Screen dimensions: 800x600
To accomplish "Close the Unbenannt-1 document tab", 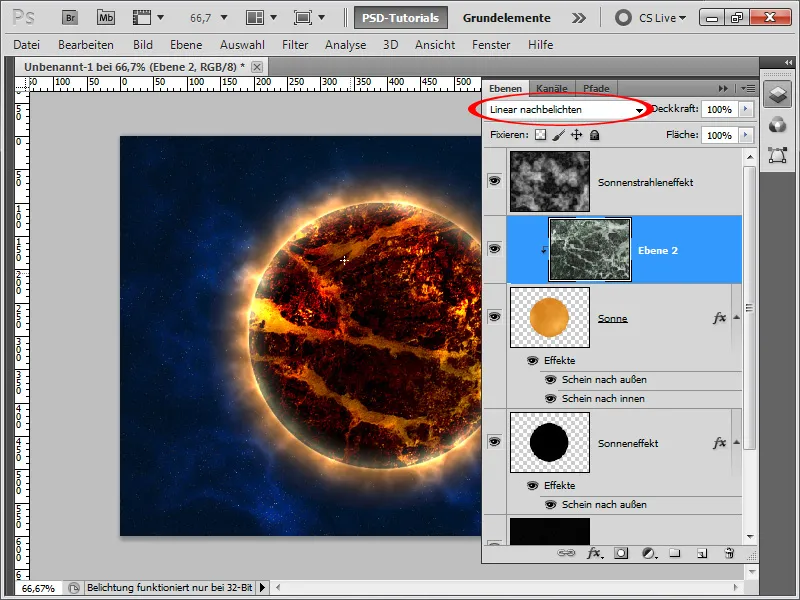I will point(257,67).
